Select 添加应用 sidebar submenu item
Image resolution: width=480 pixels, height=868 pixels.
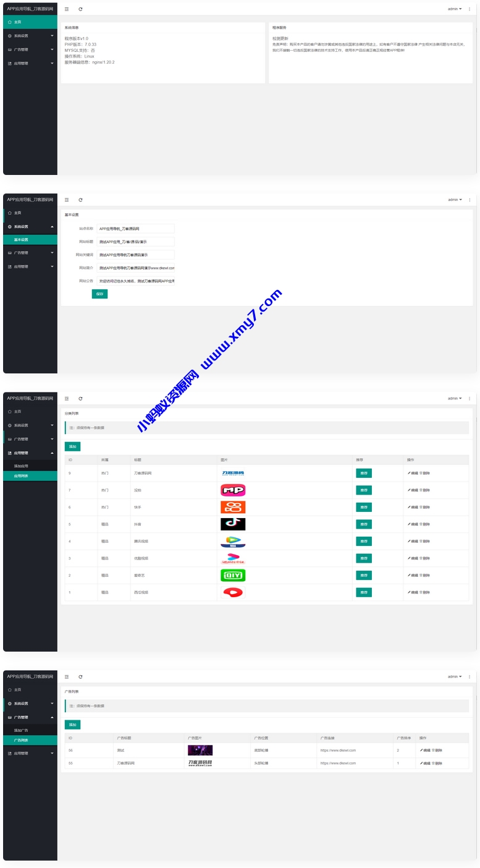pos(30,466)
